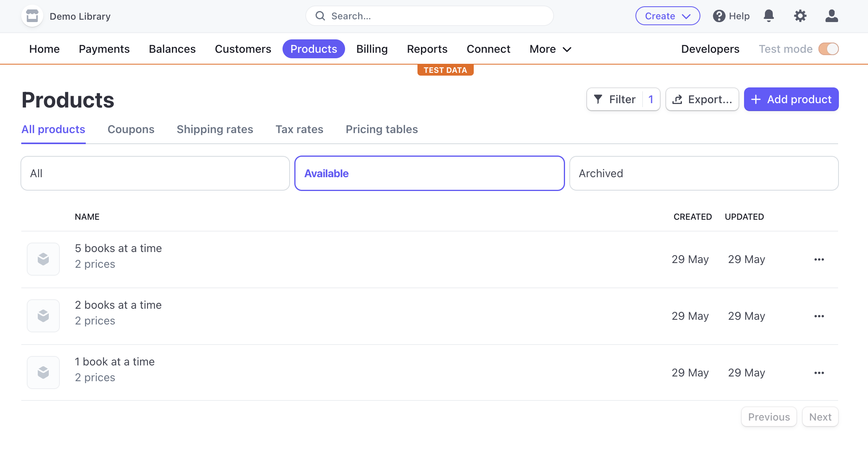Click the help question mark icon
The height and width of the screenshot is (456, 868).
(718, 16)
